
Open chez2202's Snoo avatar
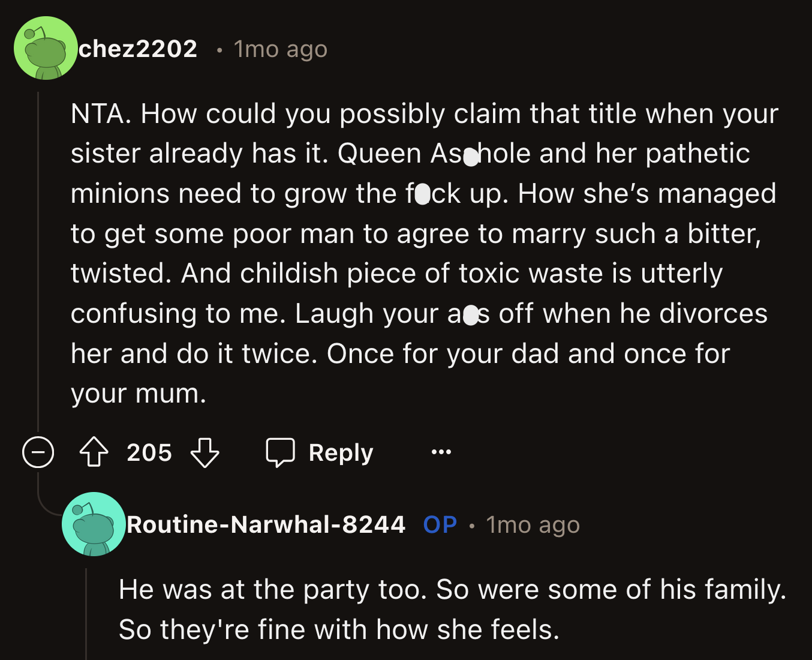coord(46,48)
